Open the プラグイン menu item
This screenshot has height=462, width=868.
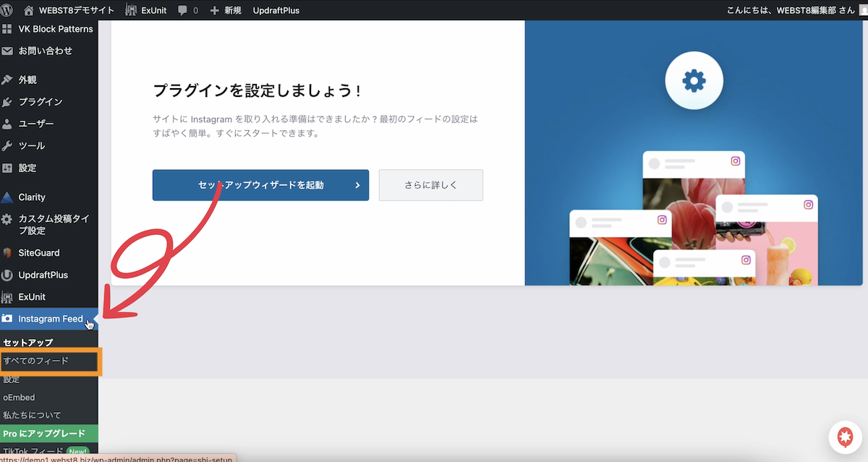tap(40, 102)
